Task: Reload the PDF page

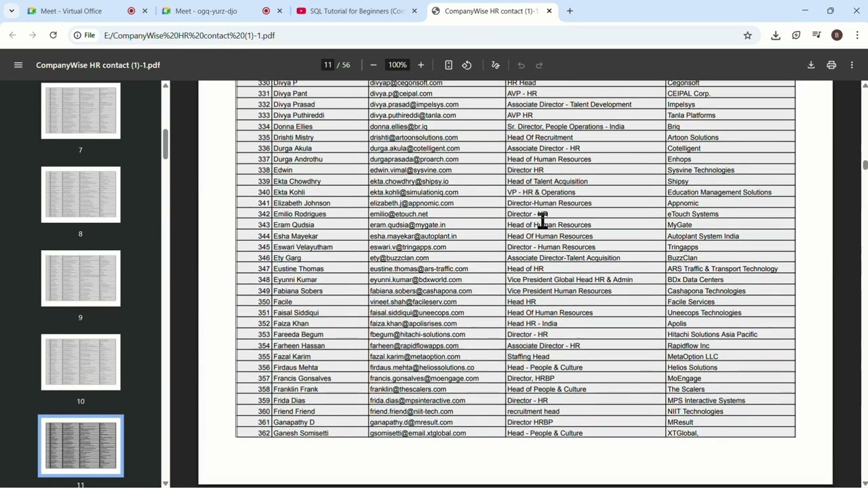Action: pyautogui.click(x=53, y=35)
